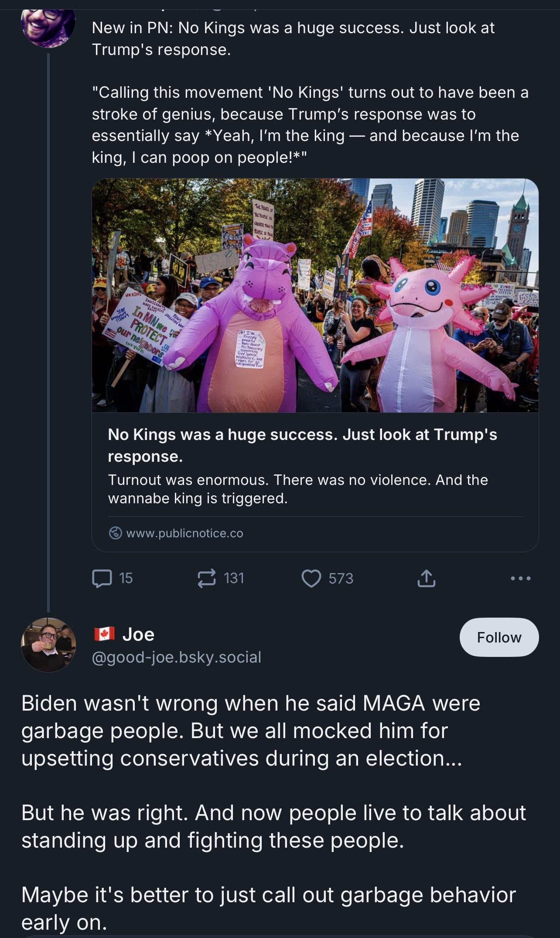560x938 pixels.
Task: Open the profile via the name "Joe"
Action: [x=138, y=635]
